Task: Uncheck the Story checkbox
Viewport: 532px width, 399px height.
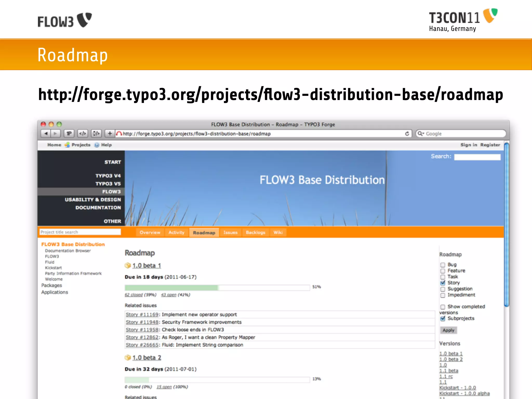Action: (x=443, y=283)
